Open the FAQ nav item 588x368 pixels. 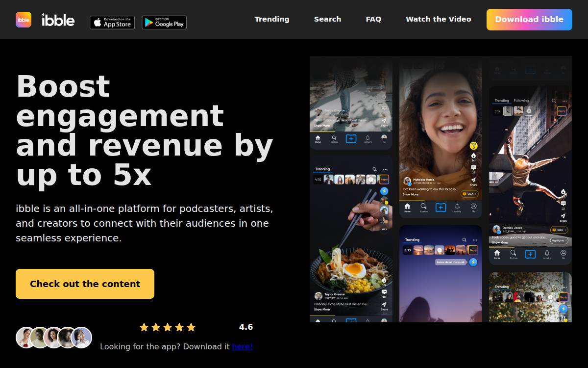point(373,19)
